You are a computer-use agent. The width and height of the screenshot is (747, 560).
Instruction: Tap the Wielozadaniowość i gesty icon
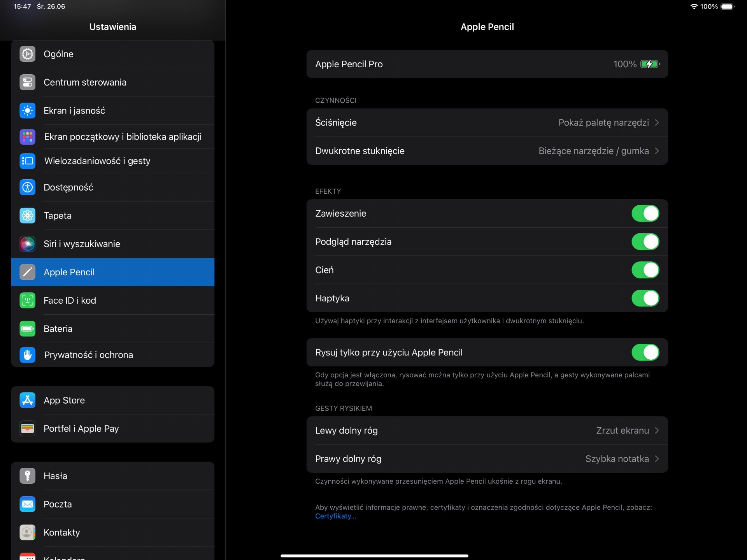coord(27,161)
